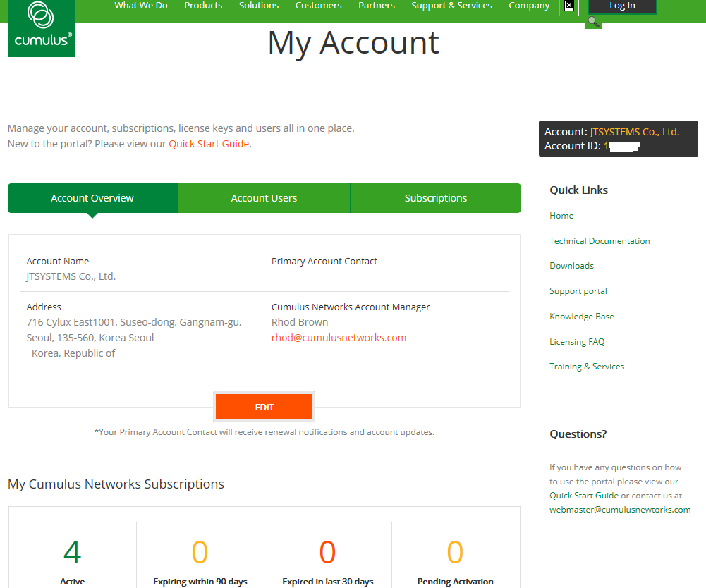Open the Customers menu
This screenshot has height=588, width=706.
pyautogui.click(x=318, y=6)
